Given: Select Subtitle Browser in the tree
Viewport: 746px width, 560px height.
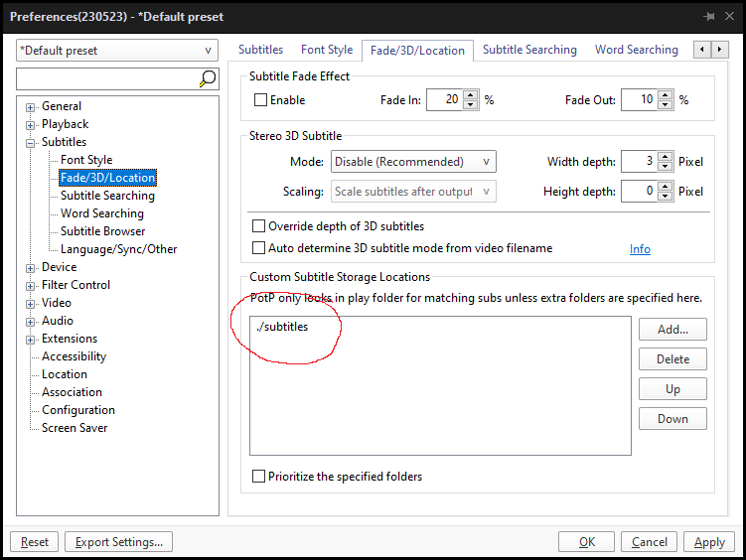Looking at the screenshot, I should pos(102,231).
